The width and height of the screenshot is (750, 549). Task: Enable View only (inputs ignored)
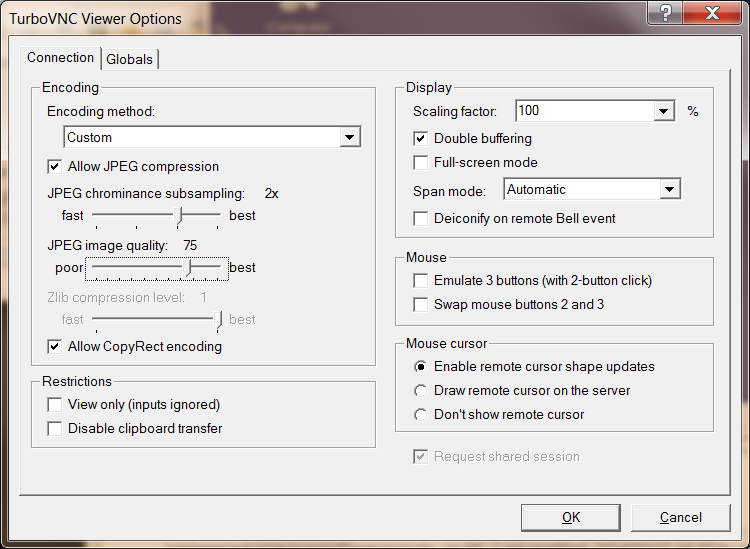click(x=55, y=405)
